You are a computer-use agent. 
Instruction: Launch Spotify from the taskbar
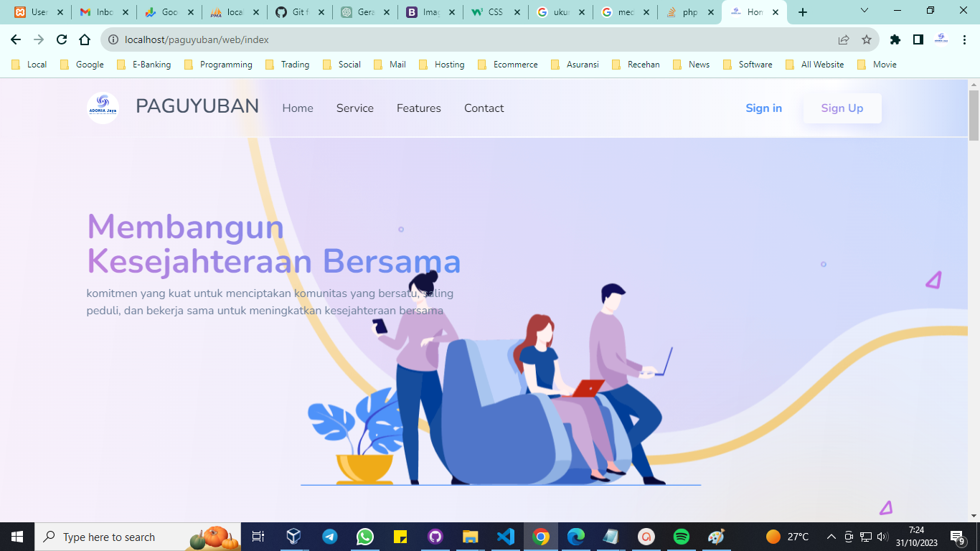coord(682,537)
